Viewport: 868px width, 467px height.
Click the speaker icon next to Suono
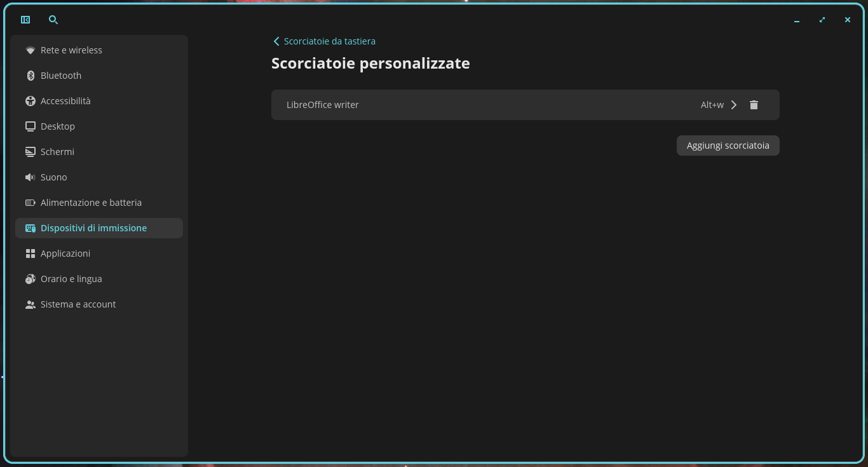[30, 177]
